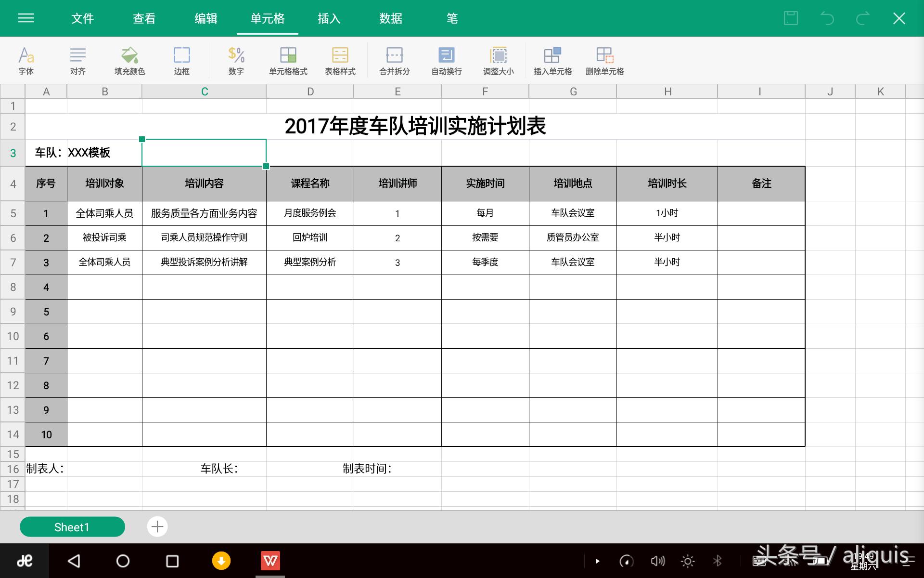Screen dimensions: 924x578
Task: Open Alignment (对齐) settings
Action: [x=77, y=60]
